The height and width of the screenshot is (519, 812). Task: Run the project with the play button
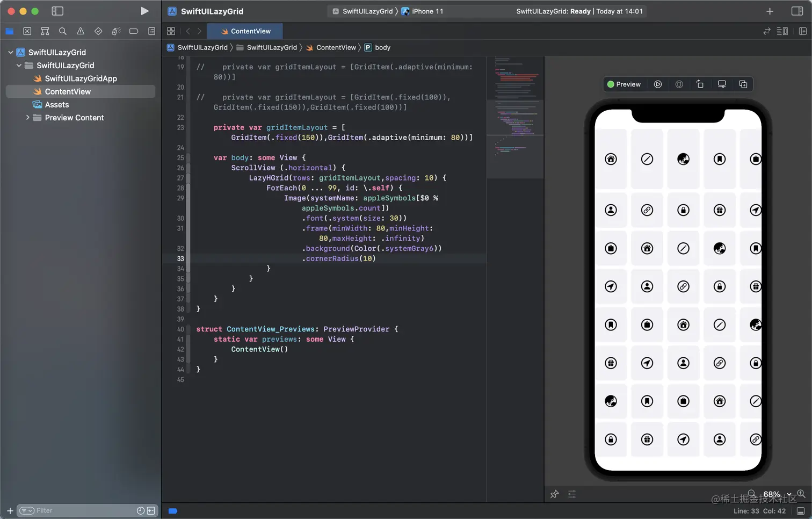click(x=144, y=11)
